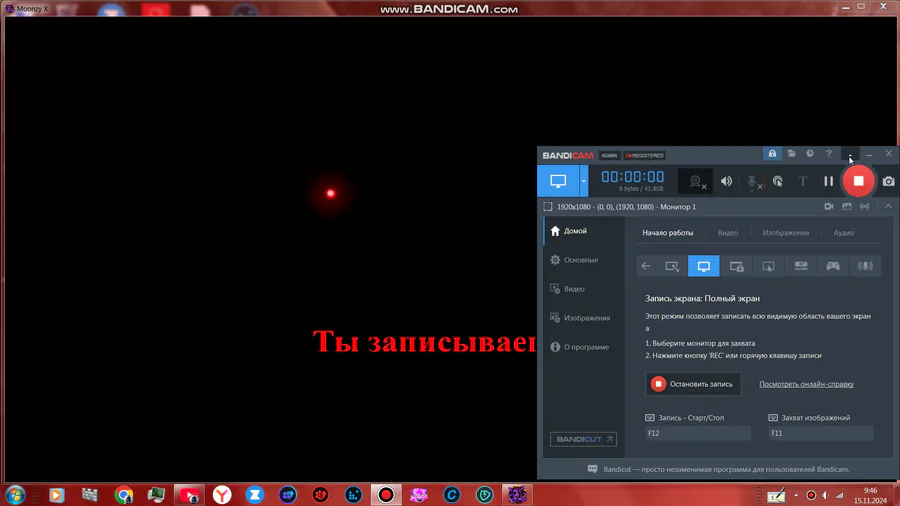Toggle the microphone icon in Bandicam toolbar
The image size is (900, 506).
[752, 181]
